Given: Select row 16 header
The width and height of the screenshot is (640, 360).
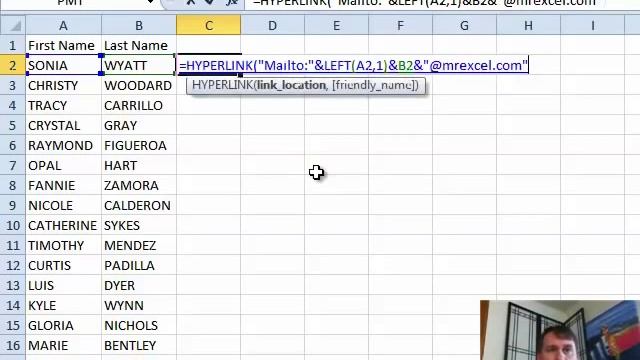Looking at the screenshot, I should point(13,345).
